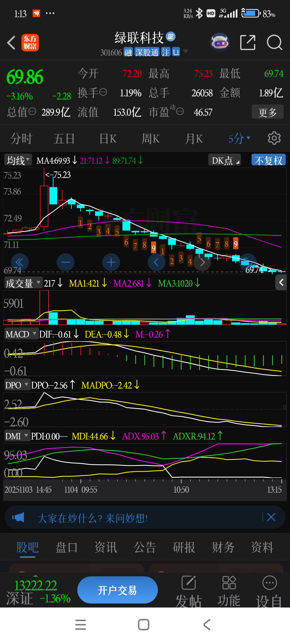Image resolution: width=290 pixels, height=644 pixels.
Task: Tap the 注 tag
Action: pyautogui.click(x=165, y=52)
